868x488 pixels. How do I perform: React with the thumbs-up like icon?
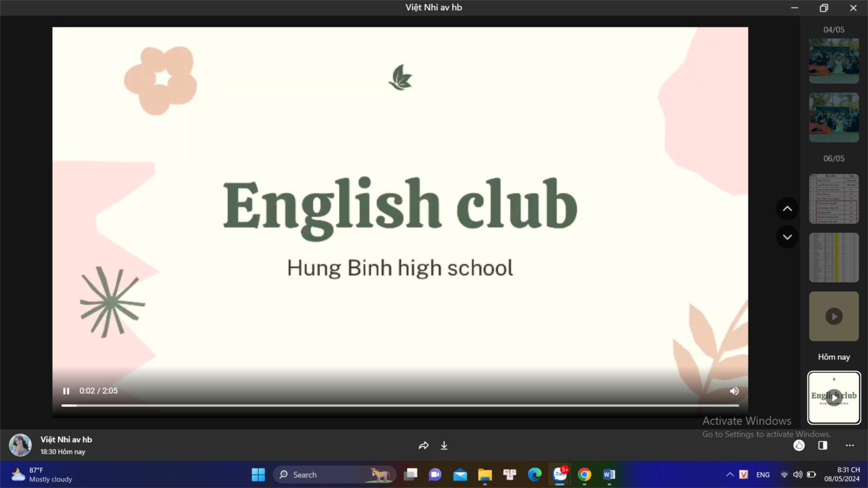(799, 445)
